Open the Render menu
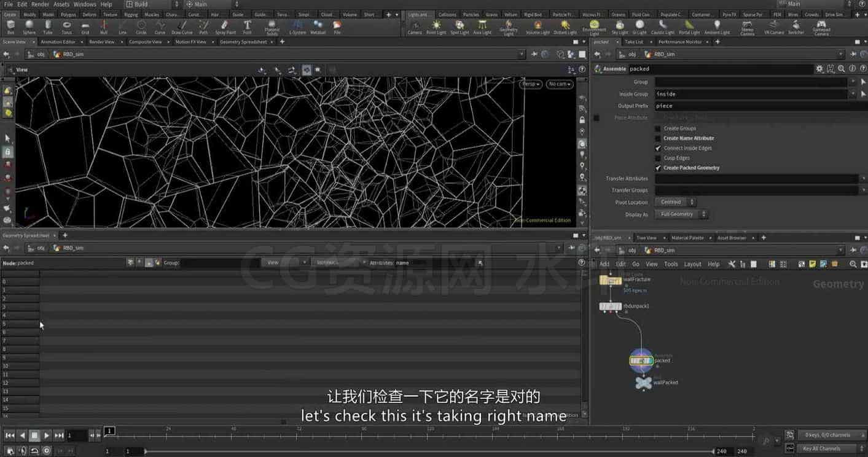This screenshot has width=868, height=457. point(40,4)
